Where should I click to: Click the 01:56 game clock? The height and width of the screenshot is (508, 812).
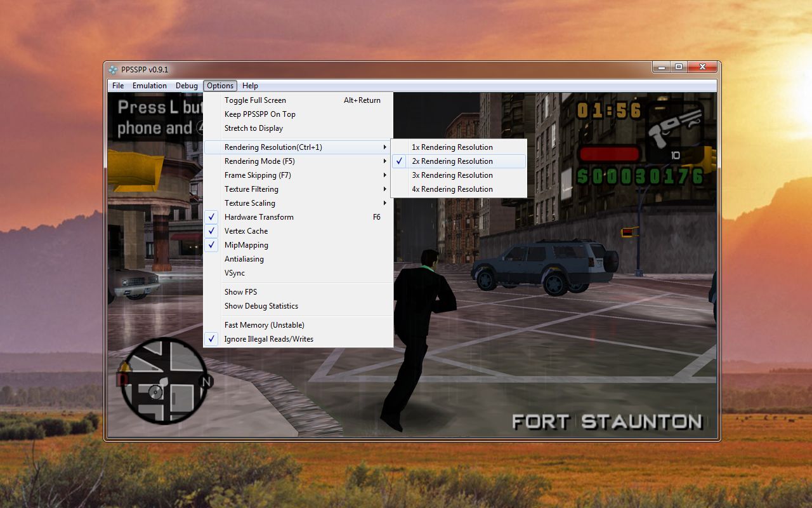click(x=610, y=111)
